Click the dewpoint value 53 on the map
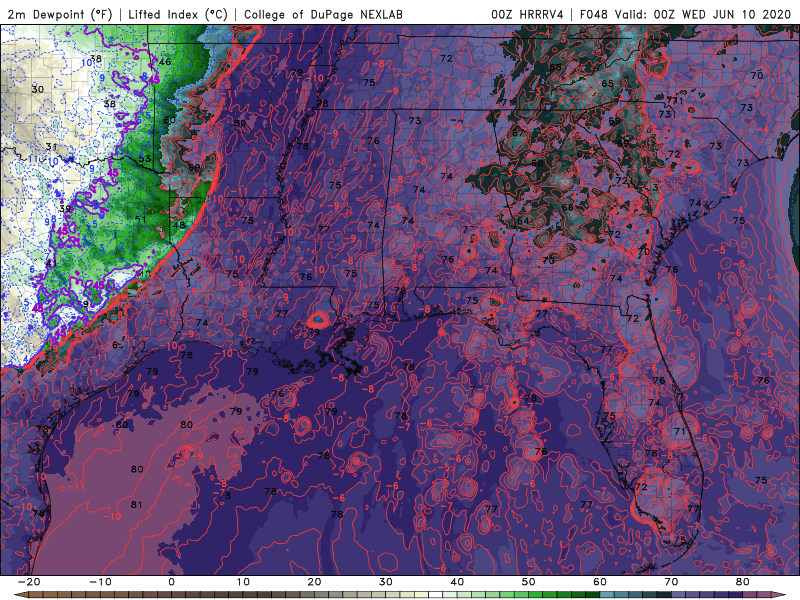Viewport: 800px width, 600px height. pos(145,159)
